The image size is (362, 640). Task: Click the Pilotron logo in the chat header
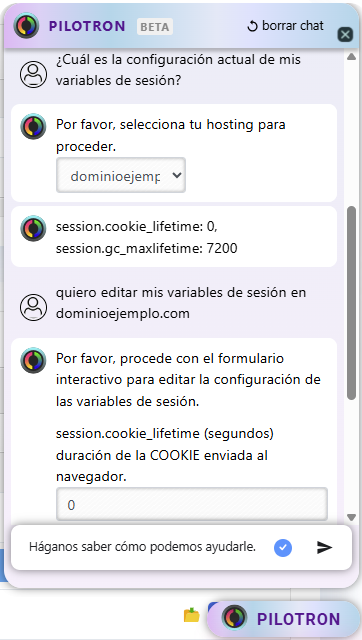[x=26, y=25]
